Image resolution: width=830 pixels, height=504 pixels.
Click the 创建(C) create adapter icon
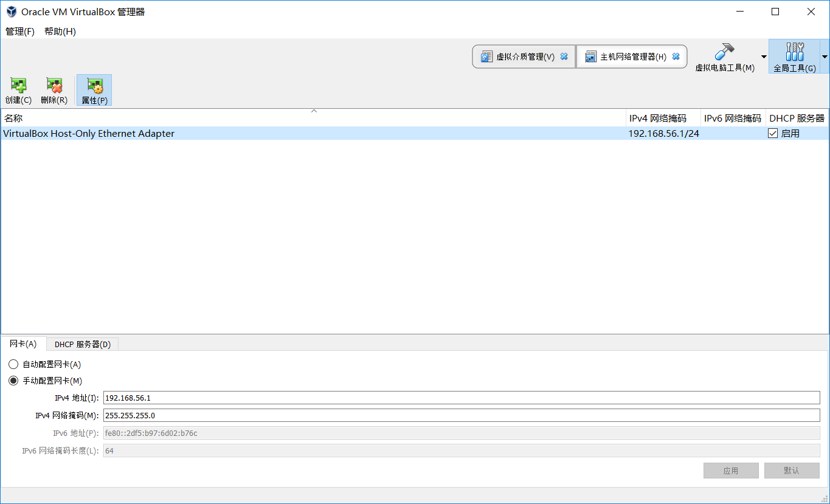click(18, 91)
